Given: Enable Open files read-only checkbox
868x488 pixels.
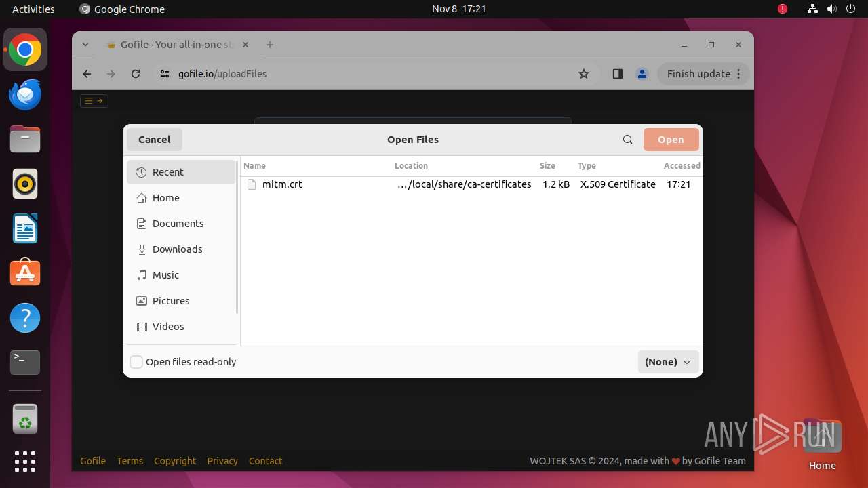Looking at the screenshot, I should [136, 362].
